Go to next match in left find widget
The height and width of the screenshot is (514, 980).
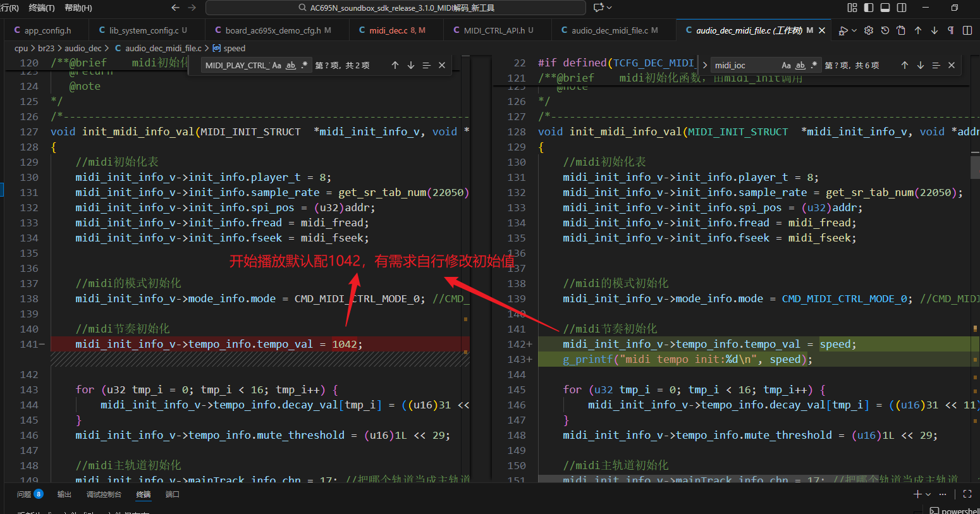click(411, 65)
